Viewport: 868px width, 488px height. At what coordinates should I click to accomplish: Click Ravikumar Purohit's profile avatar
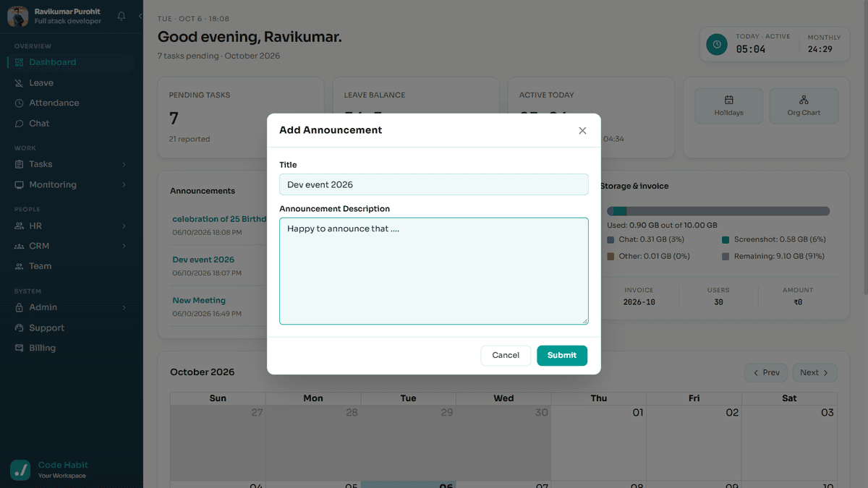pos(18,17)
